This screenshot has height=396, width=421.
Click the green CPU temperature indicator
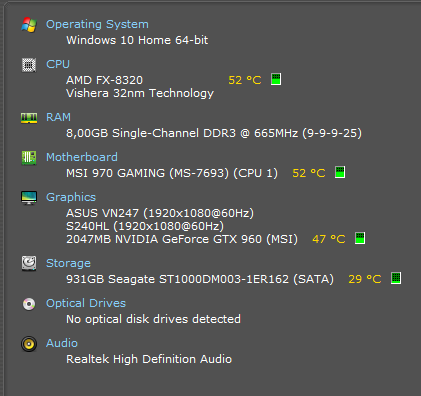[x=276, y=79]
